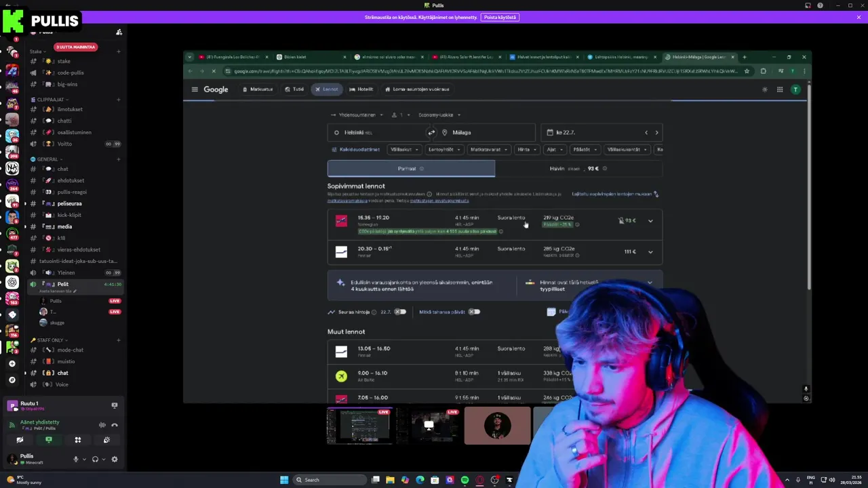Screen dimensions: 868x488
Task: Open Google apps grid icon
Action: 780,89
